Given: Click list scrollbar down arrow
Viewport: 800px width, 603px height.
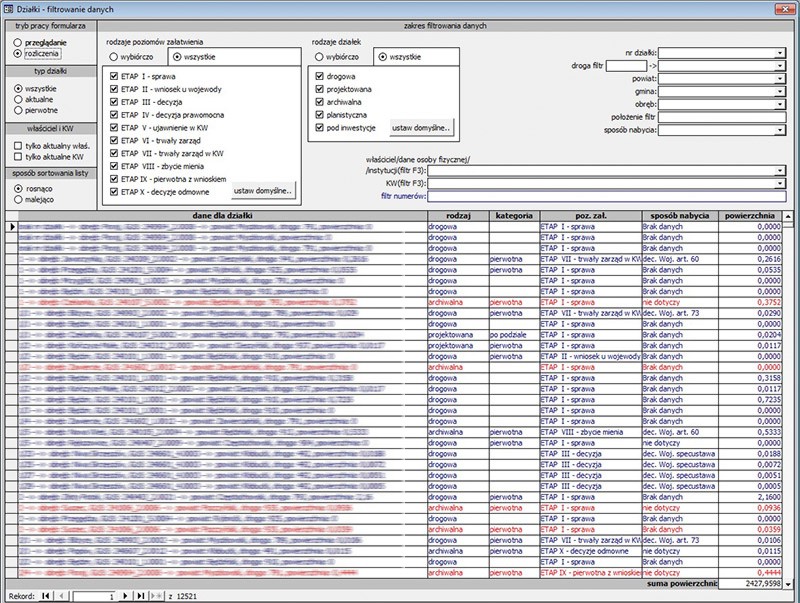Looking at the screenshot, I should [x=788, y=584].
